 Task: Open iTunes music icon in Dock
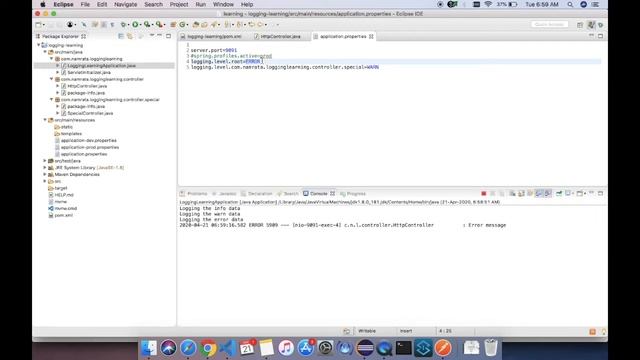(286, 348)
